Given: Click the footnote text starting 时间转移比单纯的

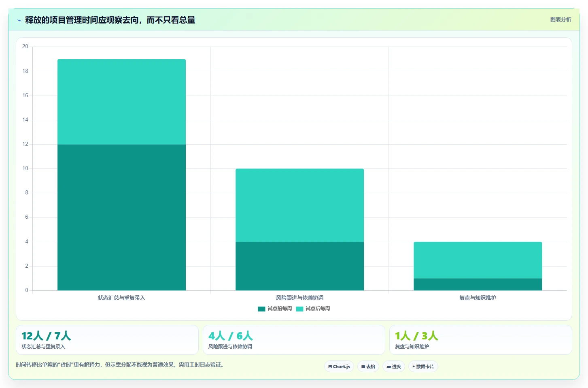Looking at the screenshot, I should pyautogui.click(x=120, y=365).
